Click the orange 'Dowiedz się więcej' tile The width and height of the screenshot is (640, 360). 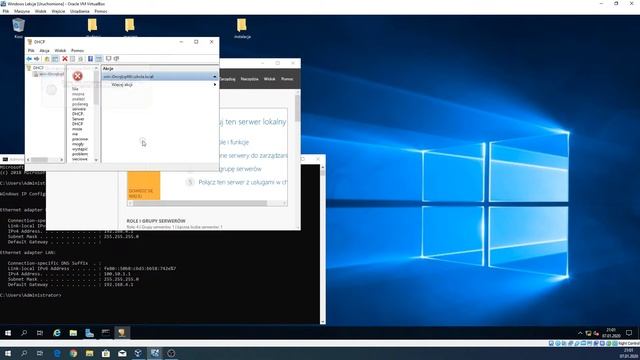click(144, 186)
